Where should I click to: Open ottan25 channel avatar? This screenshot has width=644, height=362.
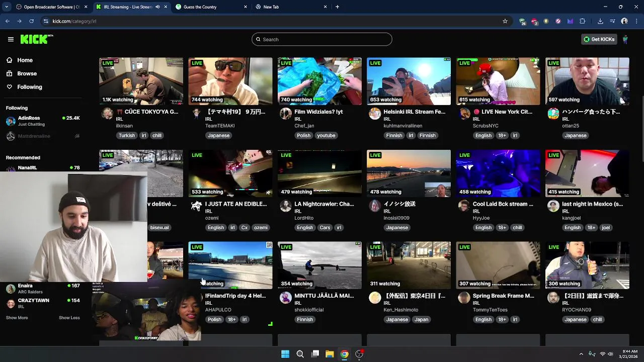coord(553,114)
